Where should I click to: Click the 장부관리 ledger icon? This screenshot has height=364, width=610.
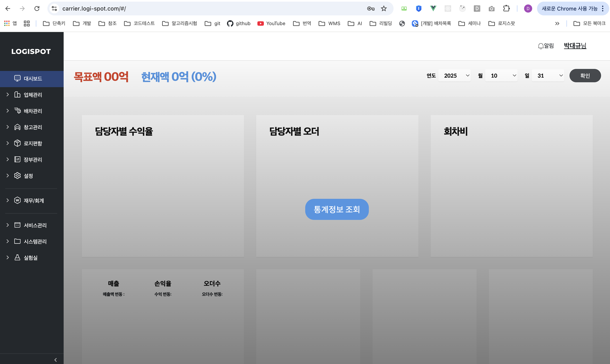coord(17,160)
